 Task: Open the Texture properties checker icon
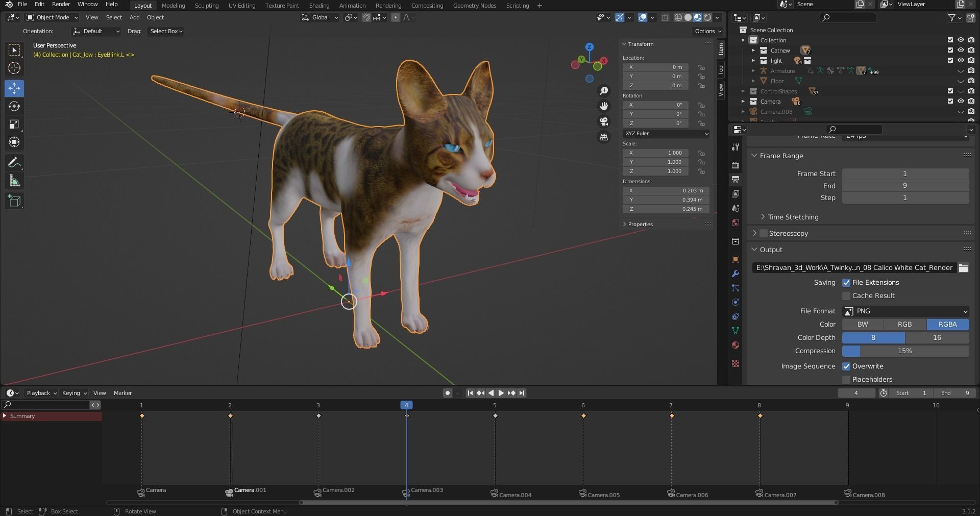coord(735,363)
